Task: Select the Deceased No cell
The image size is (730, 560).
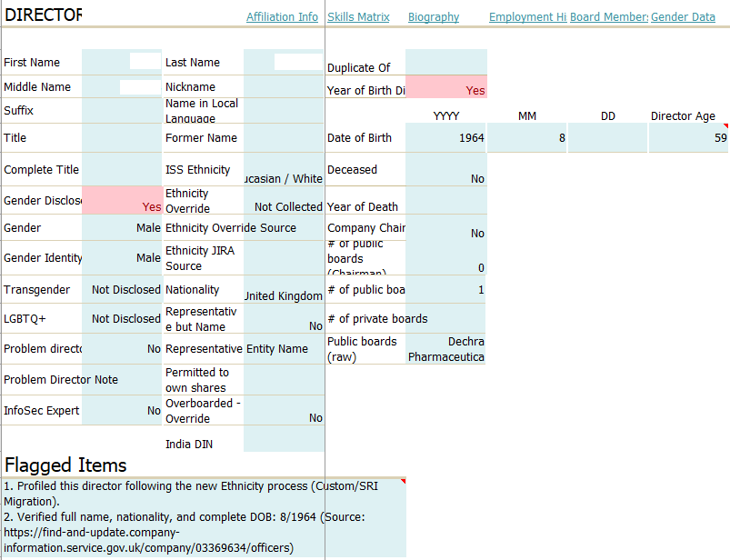Action: coord(446,169)
